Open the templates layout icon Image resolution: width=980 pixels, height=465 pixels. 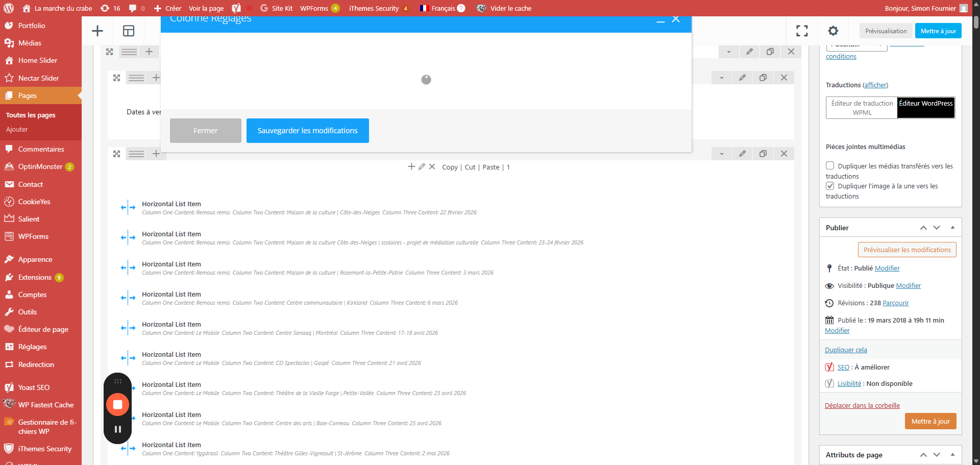(x=129, y=31)
